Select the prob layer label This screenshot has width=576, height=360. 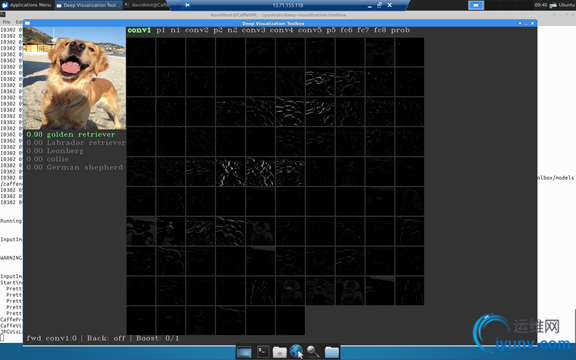pyautogui.click(x=400, y=30)
